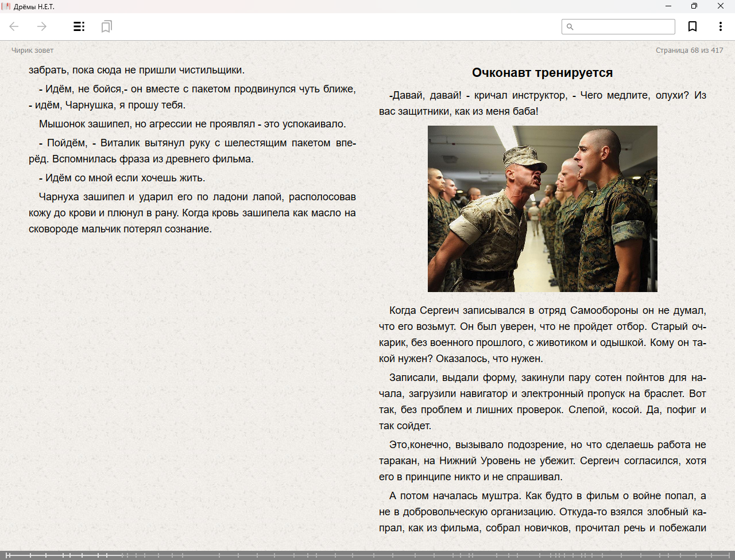Click the drill instructor photo
The width and height of the screenshot is (735, 560).
(542, 209)
